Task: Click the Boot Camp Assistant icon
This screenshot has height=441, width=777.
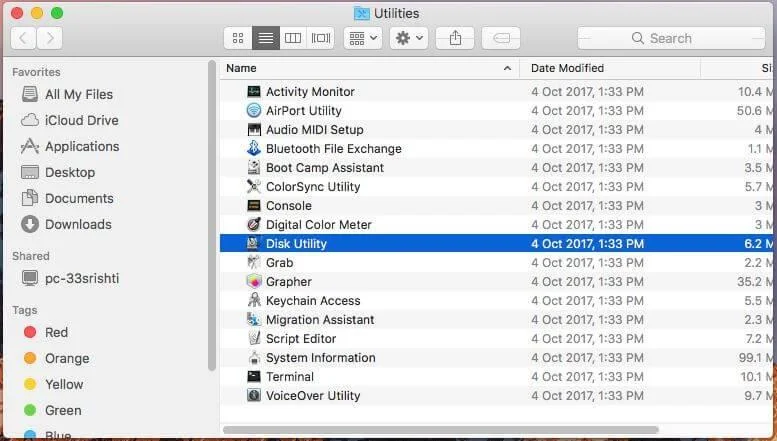Action: pyautogui.click(x=254, y=167)
